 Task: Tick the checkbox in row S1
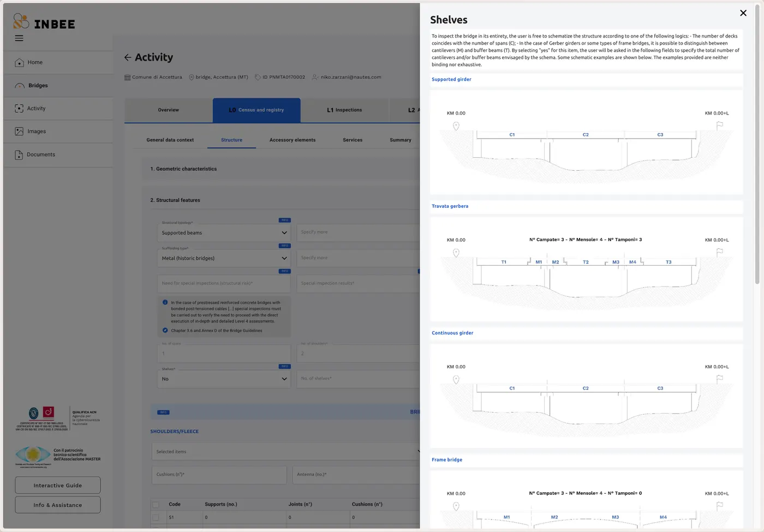[156, 517]
